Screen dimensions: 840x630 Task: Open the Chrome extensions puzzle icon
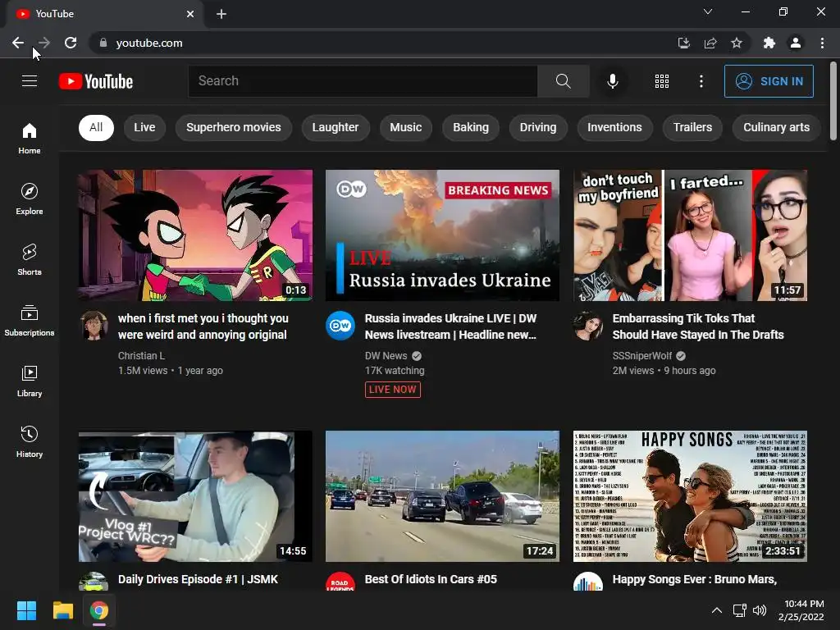769,43
